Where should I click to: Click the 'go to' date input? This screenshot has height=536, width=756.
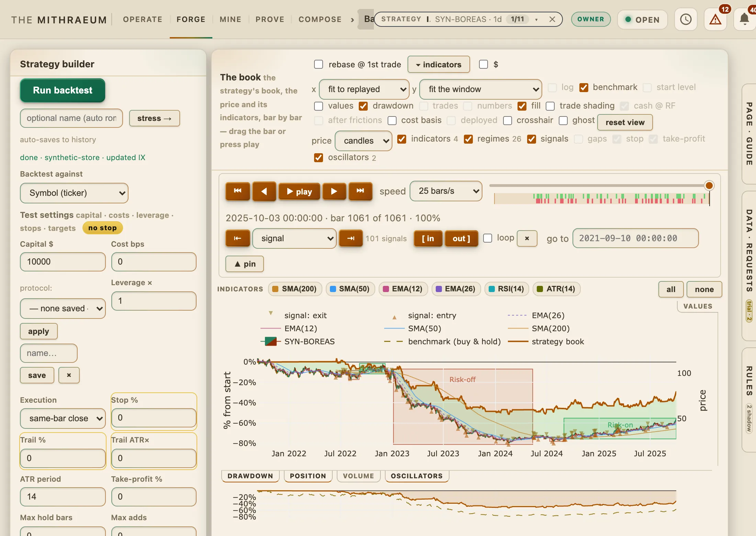point(635,238)
